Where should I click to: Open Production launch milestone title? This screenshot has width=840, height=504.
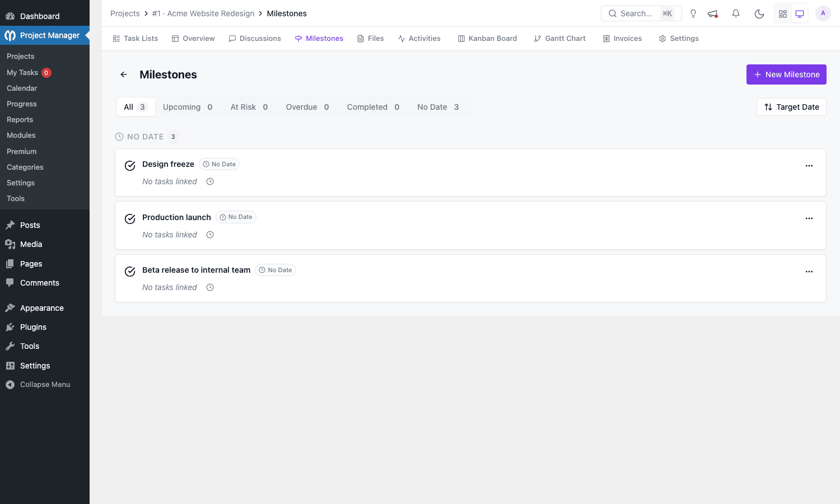pyautogui.click(x=176, y=217)
